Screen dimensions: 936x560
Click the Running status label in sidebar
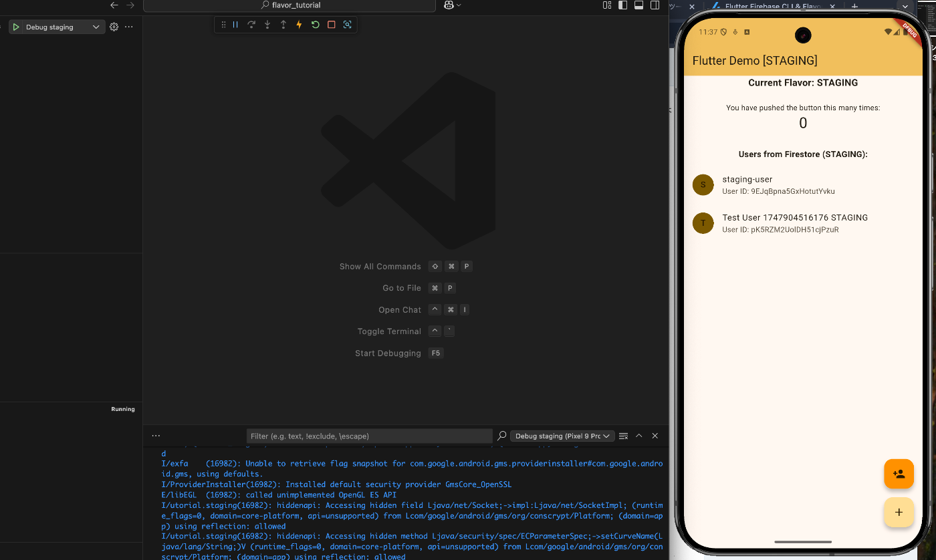(123, 409)
